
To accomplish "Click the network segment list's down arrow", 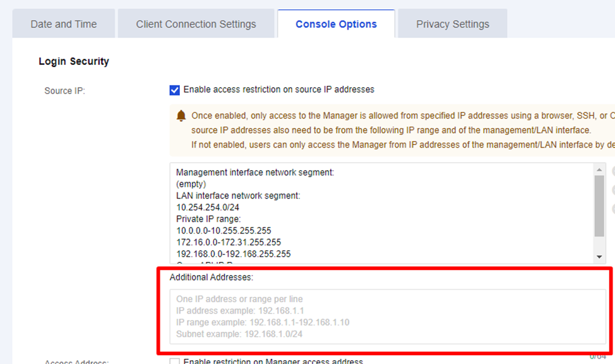I will 599,257.
